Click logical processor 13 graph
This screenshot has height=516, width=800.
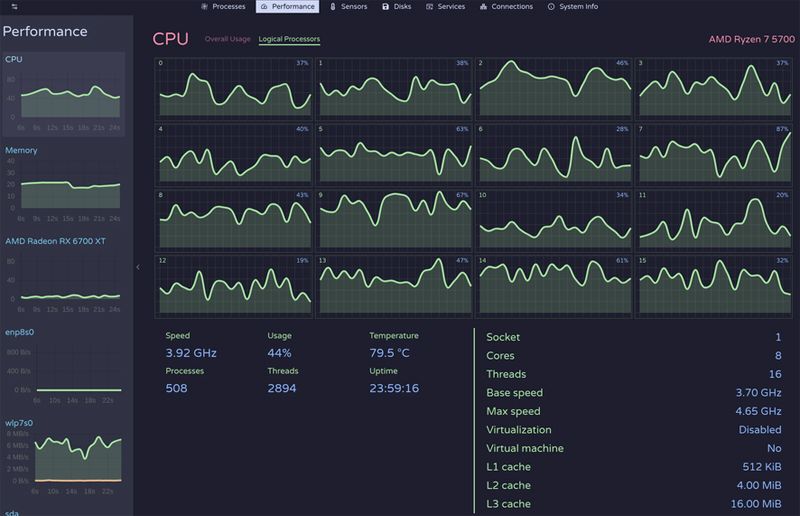(x=394, y=286)
